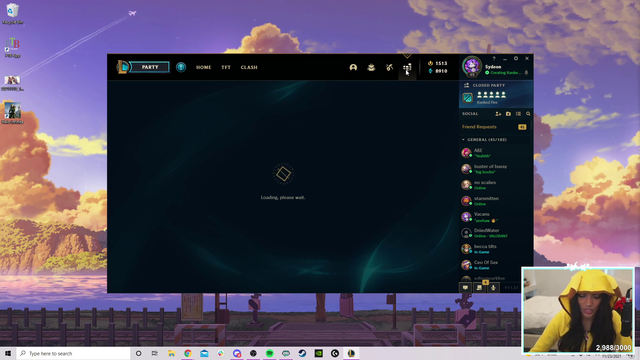Click the first party member slot
The width and height of the screenshot is (640, 360).
point(480,95)
